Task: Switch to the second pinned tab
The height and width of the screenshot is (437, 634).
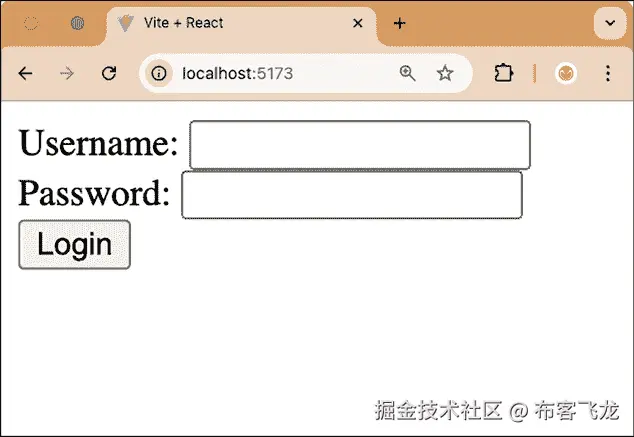Action: pyautogui.click(x=77, y=23)
